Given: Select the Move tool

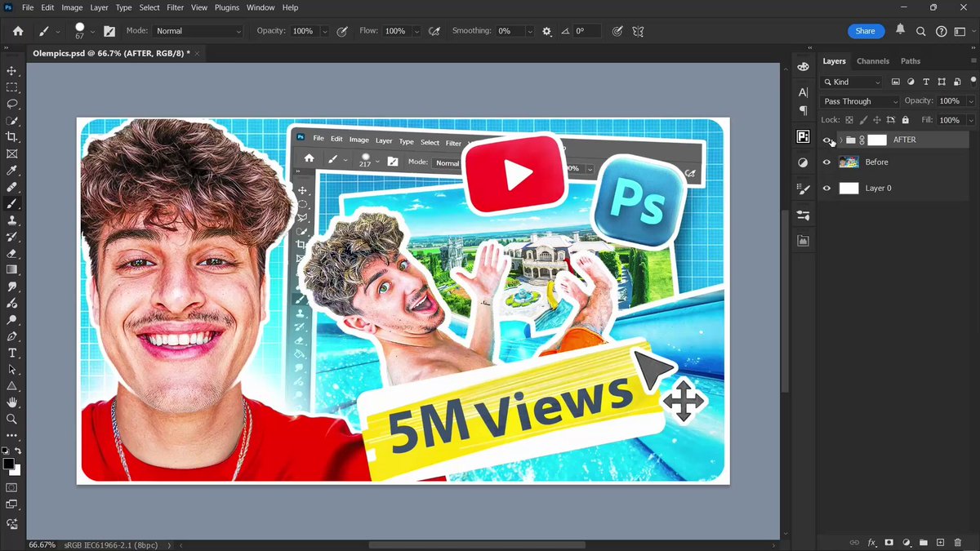Looking at the screenshot, I should pyautogui.click(x=11, y=71).
